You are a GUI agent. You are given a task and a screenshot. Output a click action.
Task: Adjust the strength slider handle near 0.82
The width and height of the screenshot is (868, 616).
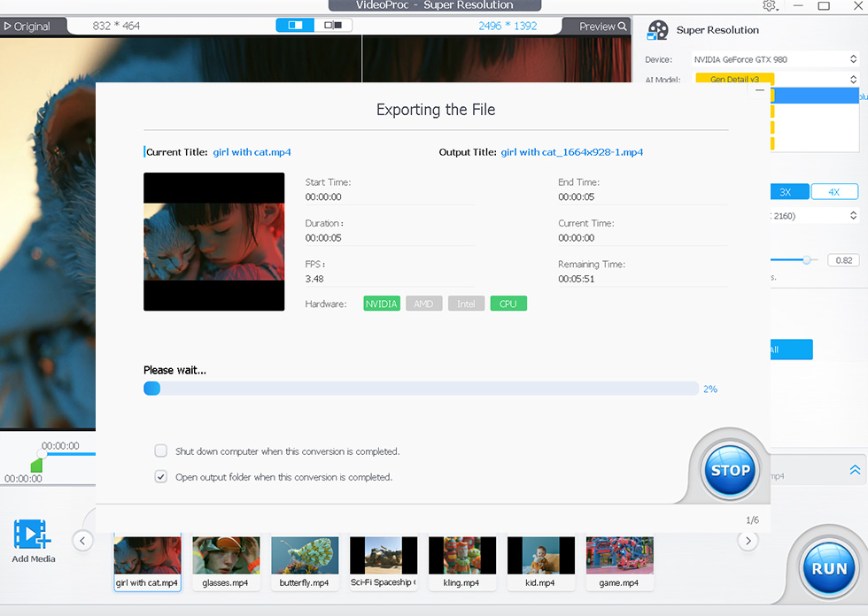[807, 260]
